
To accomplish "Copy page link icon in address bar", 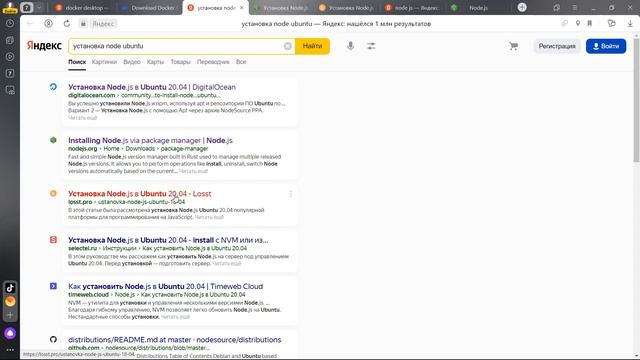I will click(564, 24).
